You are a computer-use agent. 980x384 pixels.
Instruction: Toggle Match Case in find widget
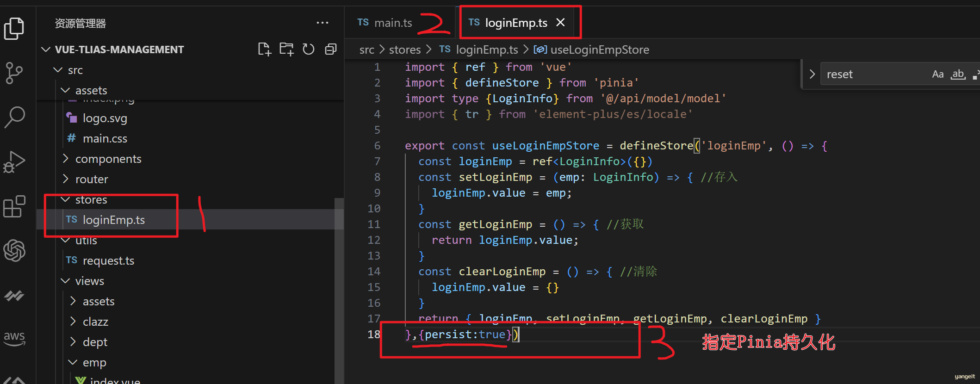click(x=938, y=74)
